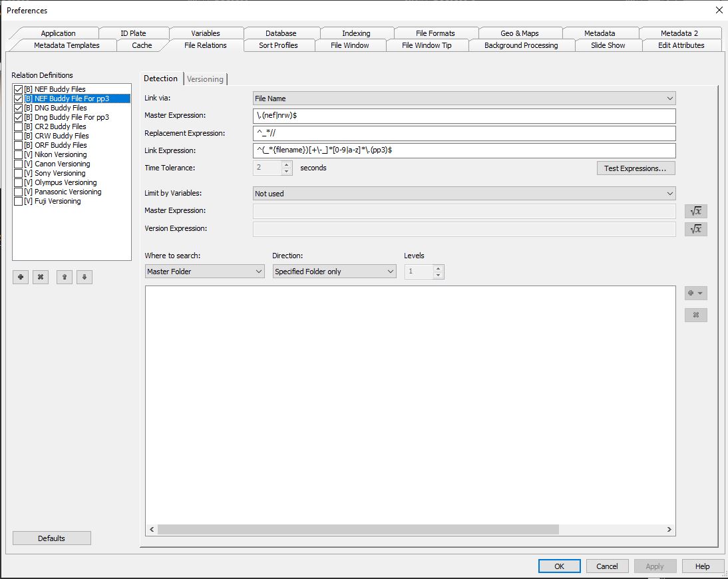This screenshot has width=728, height=579.
Task: Open the Link via dropdown
Action: [464, 98]
